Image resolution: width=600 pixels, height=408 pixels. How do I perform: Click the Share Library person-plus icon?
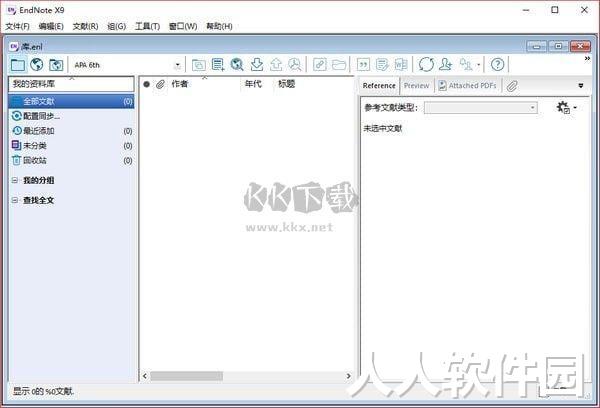pos(445,65)
